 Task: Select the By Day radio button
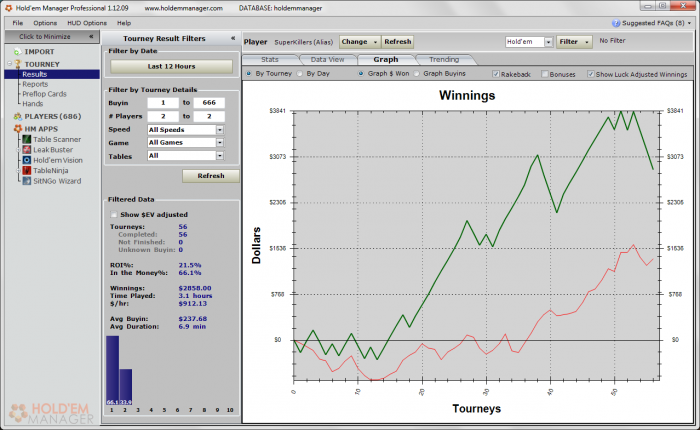tap(300, 74)
